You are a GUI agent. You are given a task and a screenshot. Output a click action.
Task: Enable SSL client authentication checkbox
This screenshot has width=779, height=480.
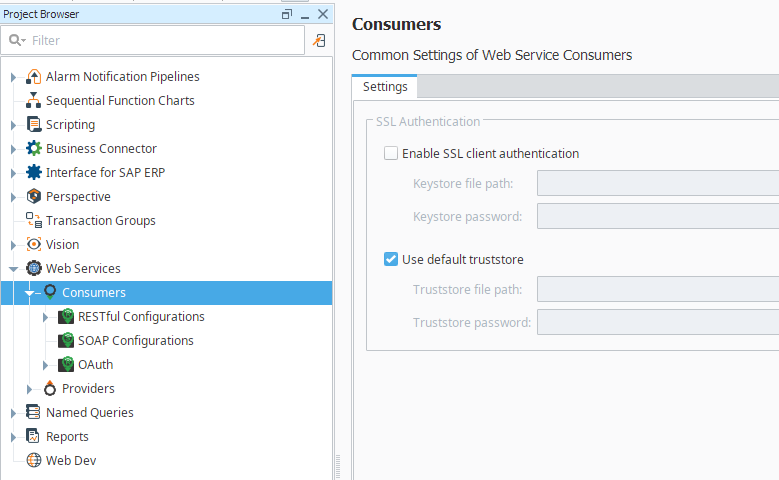click(391, 154)
